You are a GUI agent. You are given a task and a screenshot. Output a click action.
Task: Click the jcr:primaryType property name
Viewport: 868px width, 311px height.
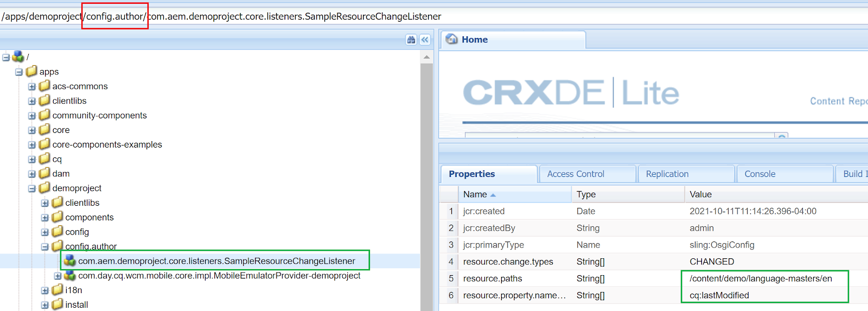pos(493,245)
